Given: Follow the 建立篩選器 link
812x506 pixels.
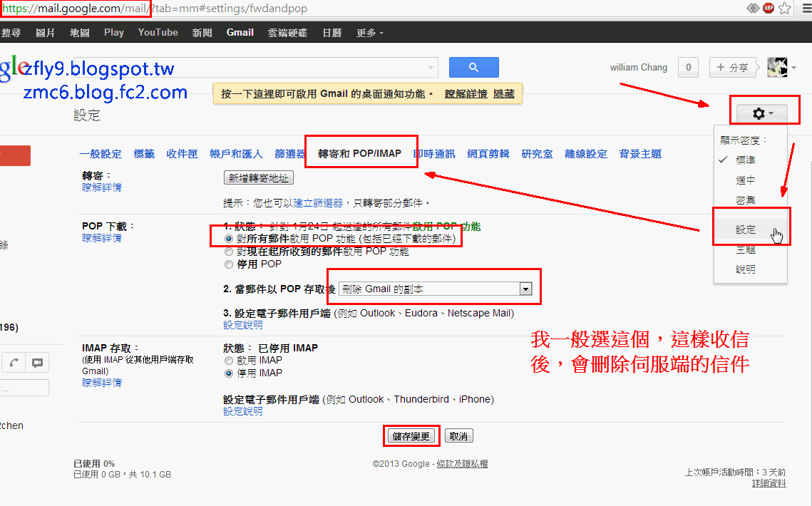Looking at the screenshot, I should 318,203.
